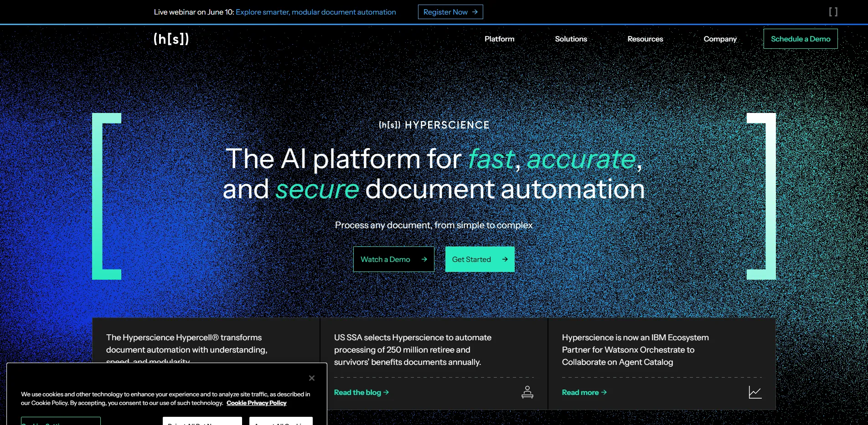Open the Platform navigation dropdown
Viewport: 868px width, 425px height.
499,39
